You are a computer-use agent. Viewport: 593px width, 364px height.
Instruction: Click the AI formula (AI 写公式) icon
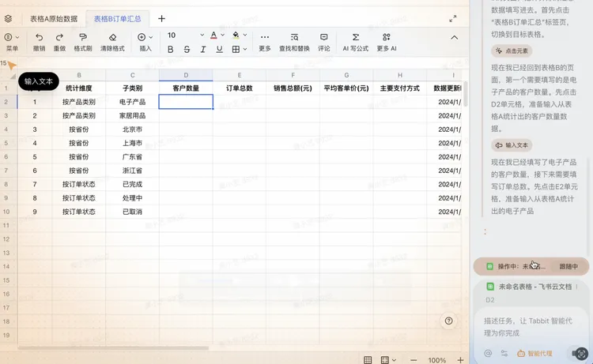pyautogui.click(x=355, y=37)
